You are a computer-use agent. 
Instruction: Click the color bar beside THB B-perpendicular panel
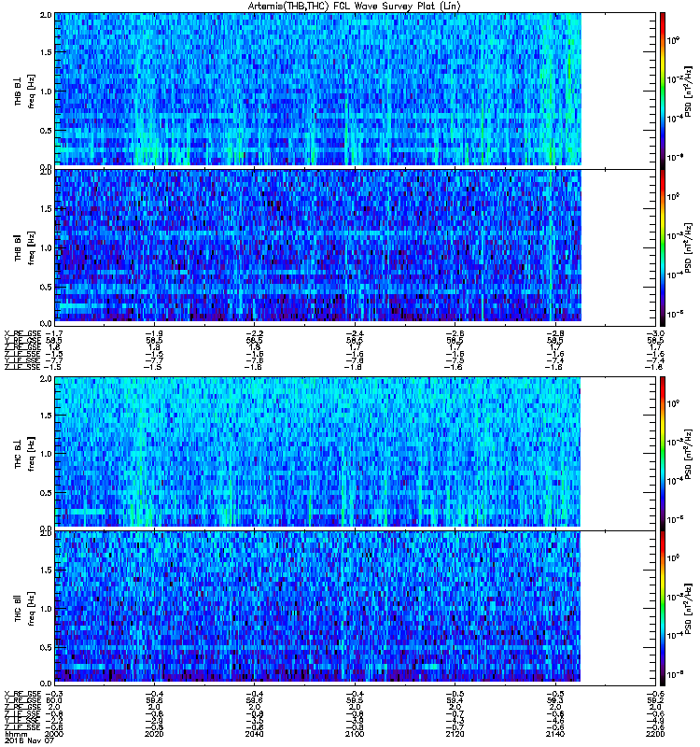[x=663, y=90]
